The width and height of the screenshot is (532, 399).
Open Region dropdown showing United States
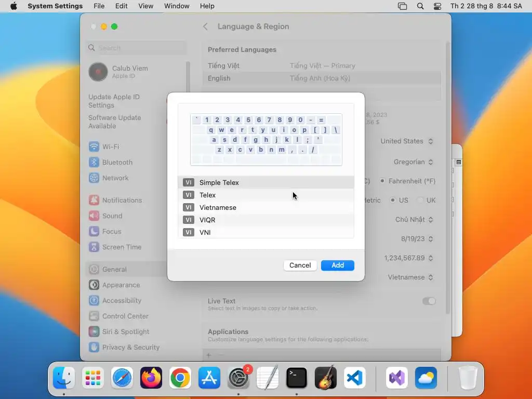(407, 141)
